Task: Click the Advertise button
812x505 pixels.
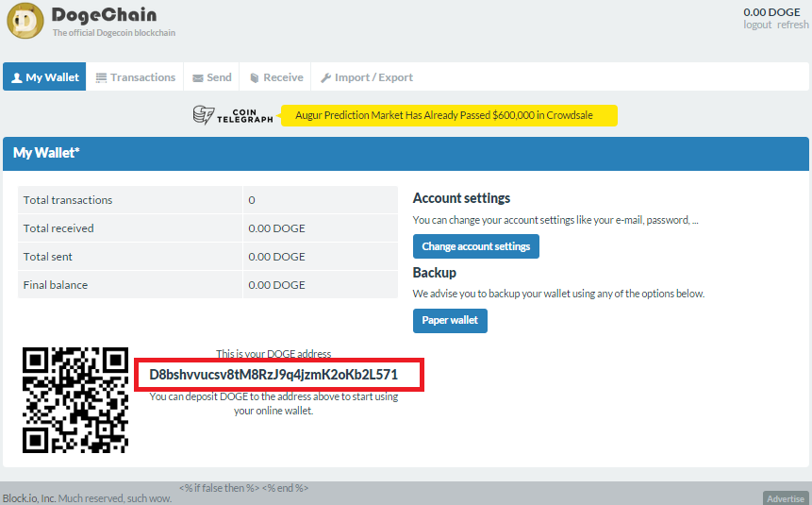Action: tap(786, 498)
